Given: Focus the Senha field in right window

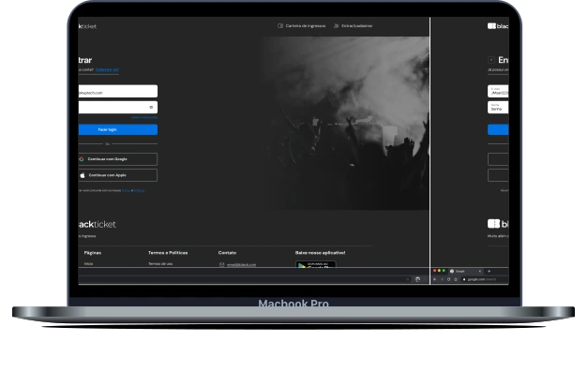Looking at the screenshot, I should [x=498, y=107].
